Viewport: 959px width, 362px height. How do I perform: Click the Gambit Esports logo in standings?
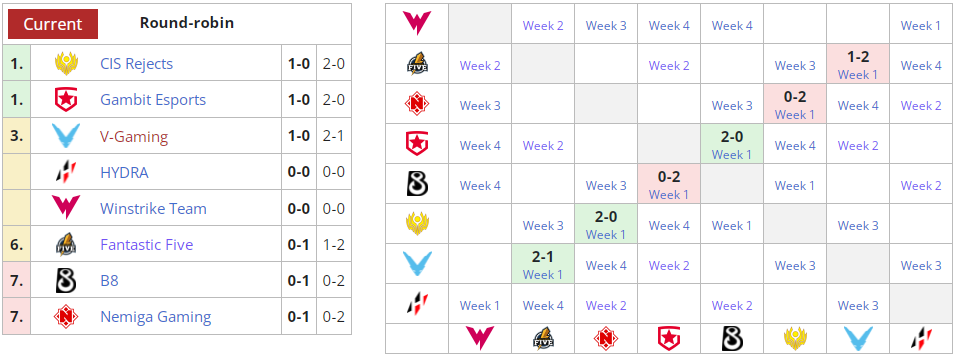[65, 100]
